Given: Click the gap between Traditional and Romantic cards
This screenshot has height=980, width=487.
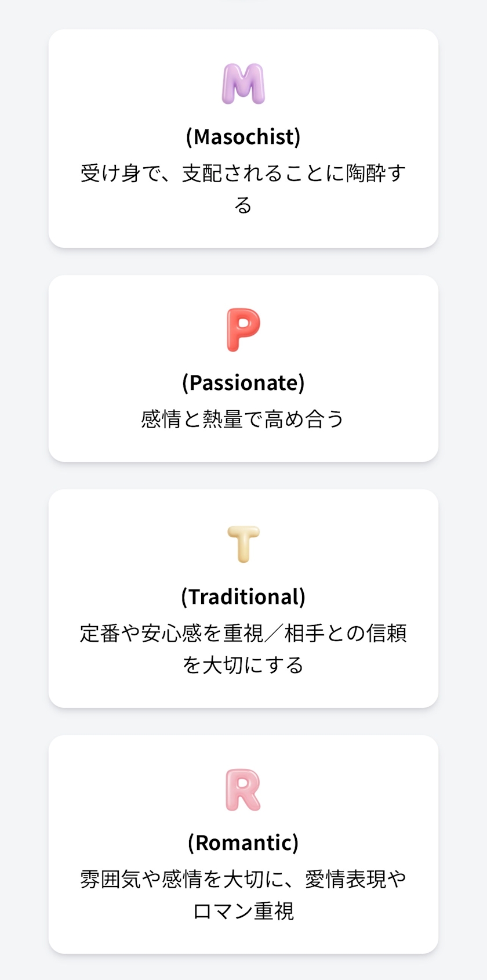Looking at the screenshot, I should point(244,722).
